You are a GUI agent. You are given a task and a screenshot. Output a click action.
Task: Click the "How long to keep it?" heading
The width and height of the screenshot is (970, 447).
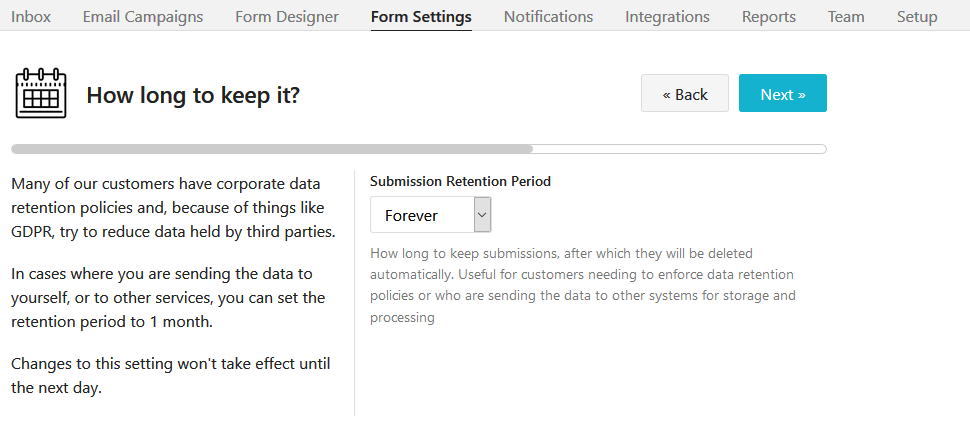point(193,95)
